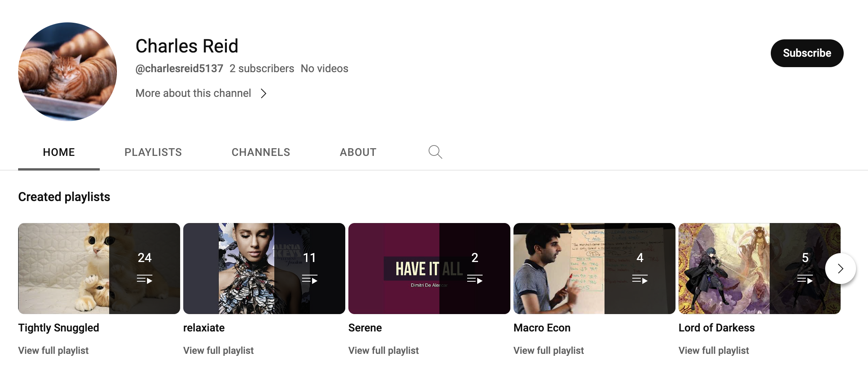
Task: Subscribe to Charles Reid channel
Action: pos(807,53)
